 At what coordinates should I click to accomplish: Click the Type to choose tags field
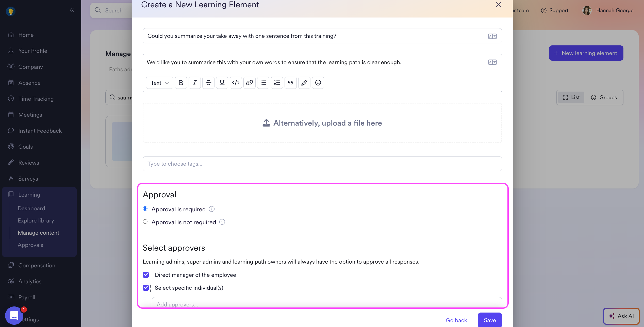tap(322, 164)
